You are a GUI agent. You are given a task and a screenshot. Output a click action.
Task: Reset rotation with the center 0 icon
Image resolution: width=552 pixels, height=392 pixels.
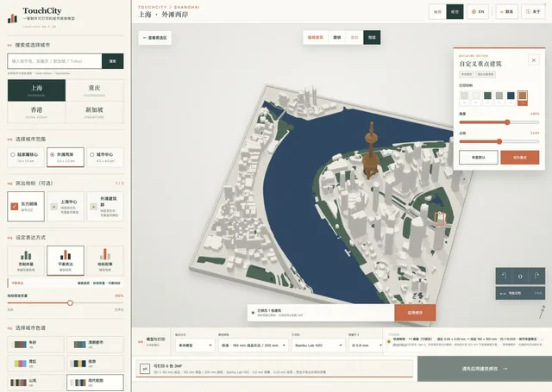tap(520, 276)
